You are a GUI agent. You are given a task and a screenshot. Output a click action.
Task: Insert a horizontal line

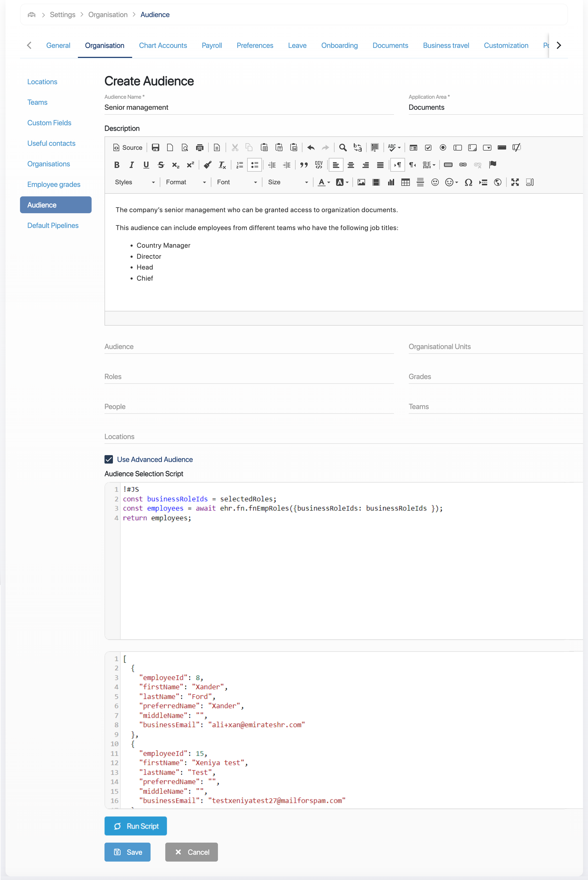point(420,182)
